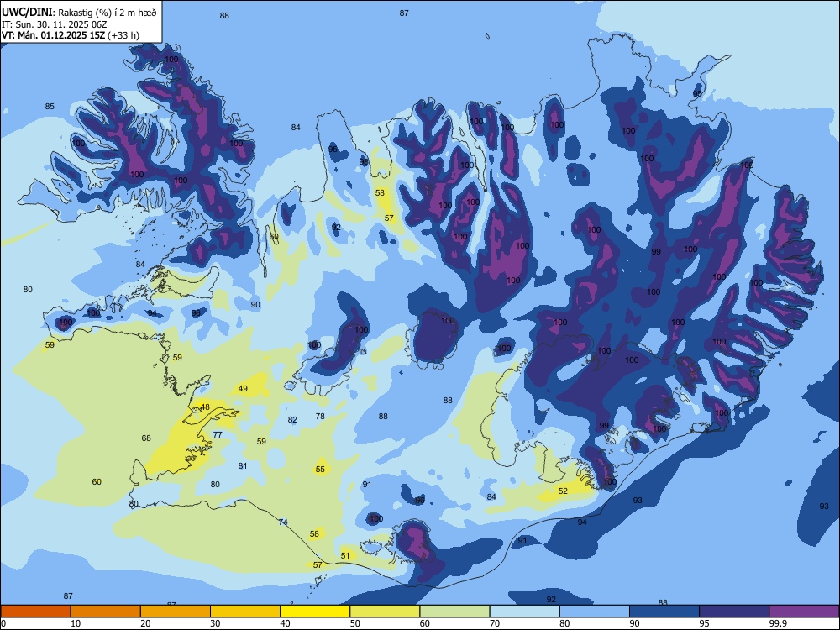Click the '40' legend tick label

click(285, 623)
